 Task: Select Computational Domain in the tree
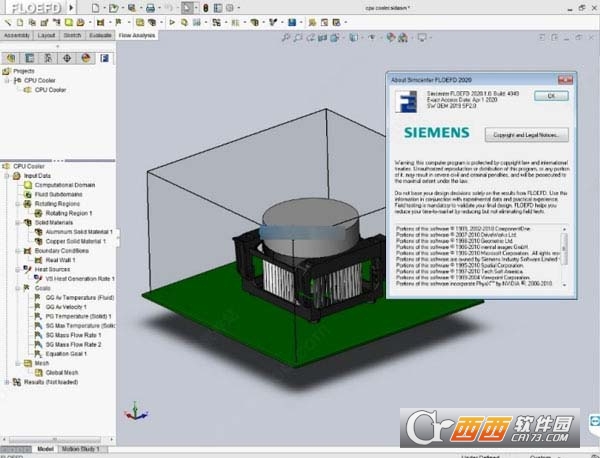point(65,185)
